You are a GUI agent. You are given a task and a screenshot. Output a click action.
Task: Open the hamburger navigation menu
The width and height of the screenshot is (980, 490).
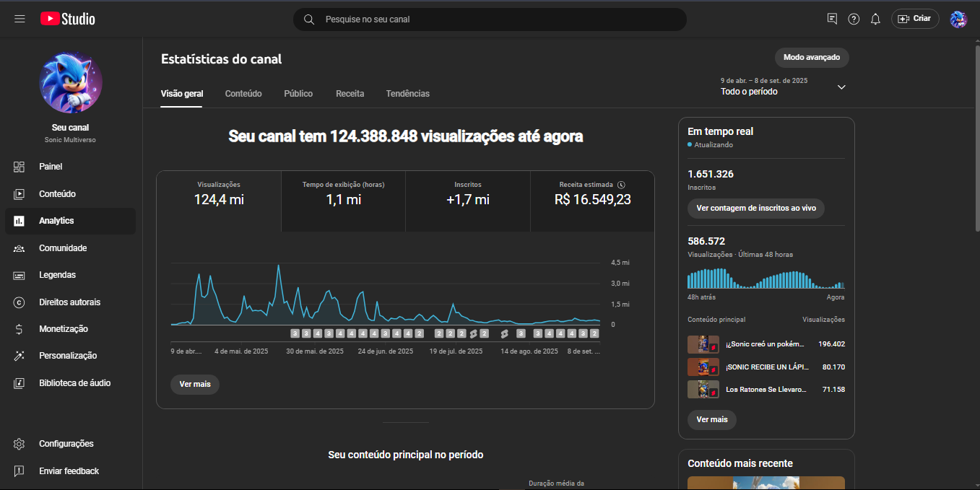pos(19,19)
